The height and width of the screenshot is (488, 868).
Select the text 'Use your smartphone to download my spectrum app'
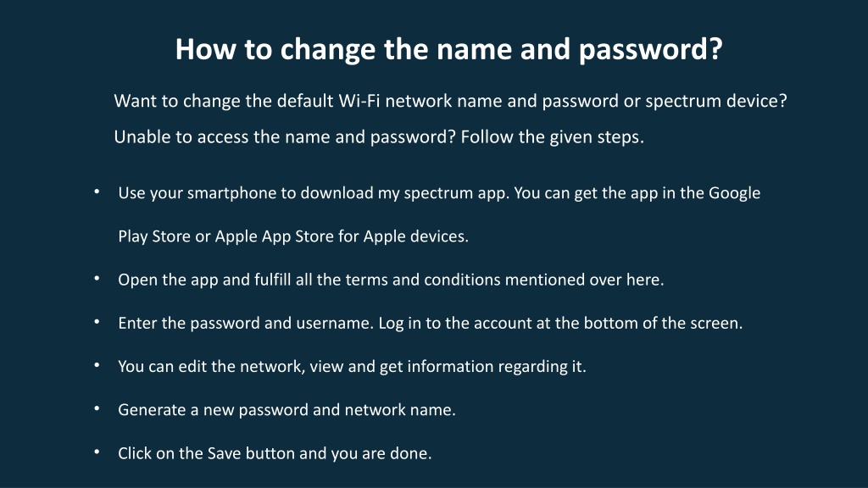[x=314, y=193]
